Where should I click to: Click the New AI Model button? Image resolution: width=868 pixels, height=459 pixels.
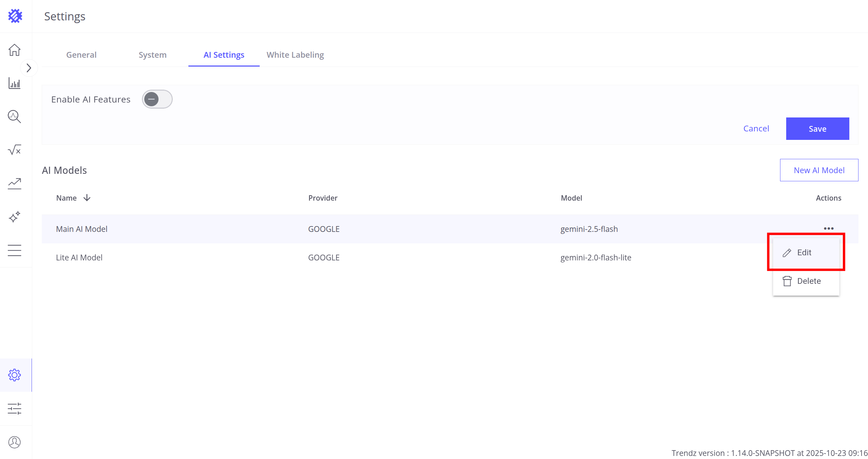click(819, 170)
